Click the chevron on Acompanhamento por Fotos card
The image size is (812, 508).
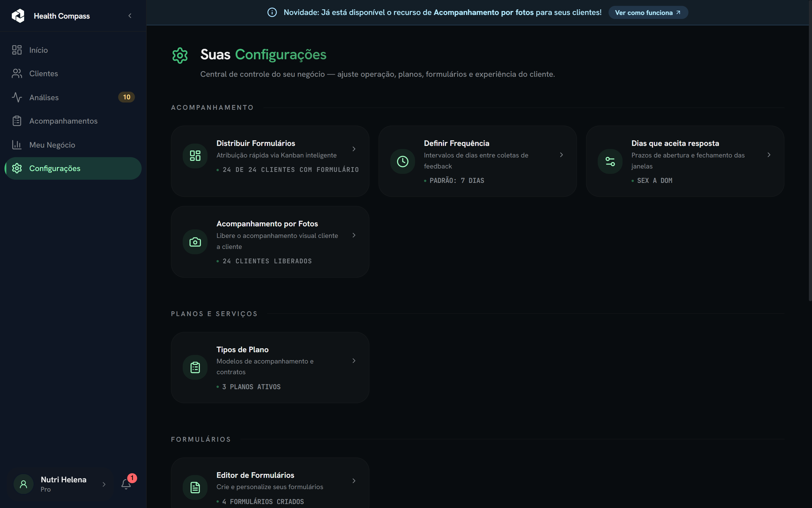click(354, 235)
